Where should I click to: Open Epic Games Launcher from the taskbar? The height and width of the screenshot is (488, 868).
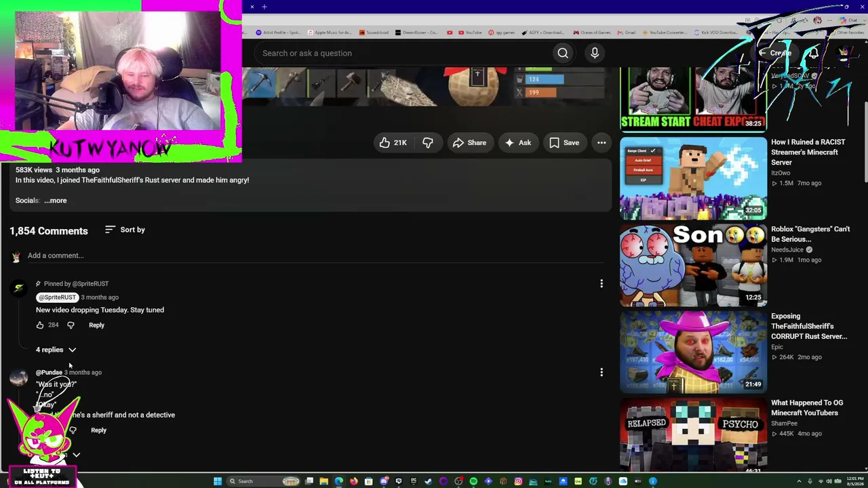click(x=413, y=481)
